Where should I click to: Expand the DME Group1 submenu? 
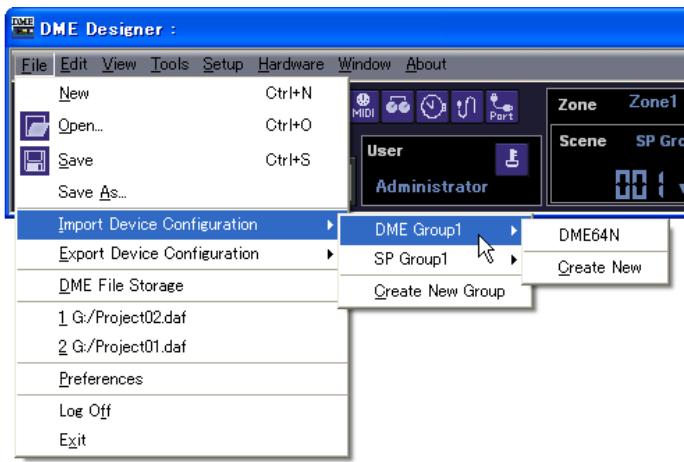(431, 230)
